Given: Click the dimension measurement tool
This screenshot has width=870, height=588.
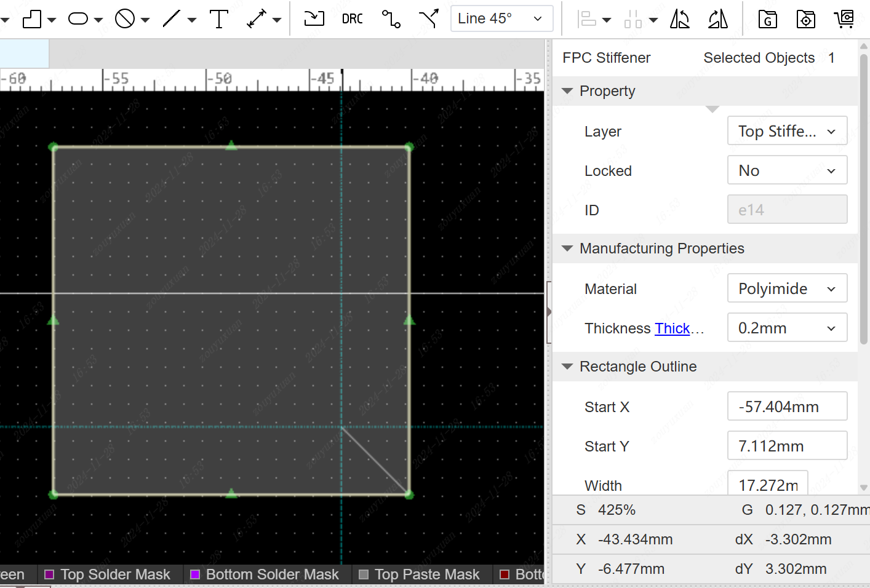Looking at the screenshot, I should [257, 19].
